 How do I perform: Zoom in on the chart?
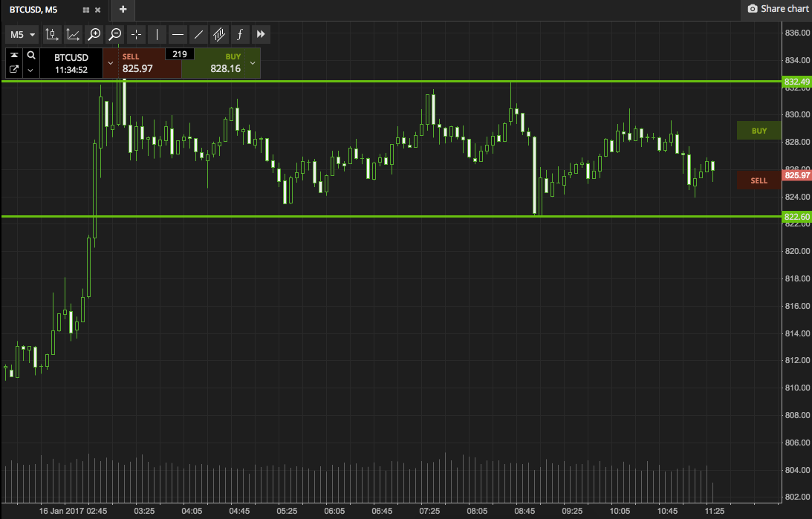(94, 34)
